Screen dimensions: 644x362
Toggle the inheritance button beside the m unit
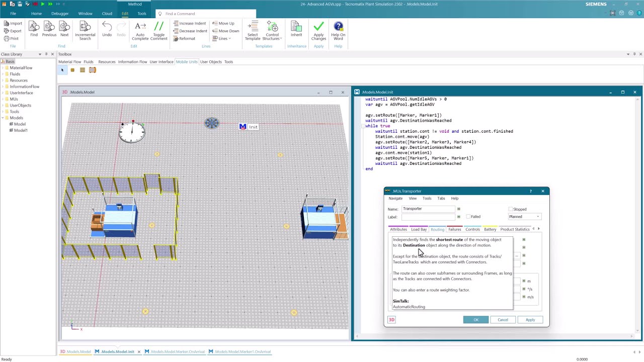coord(524,281)
